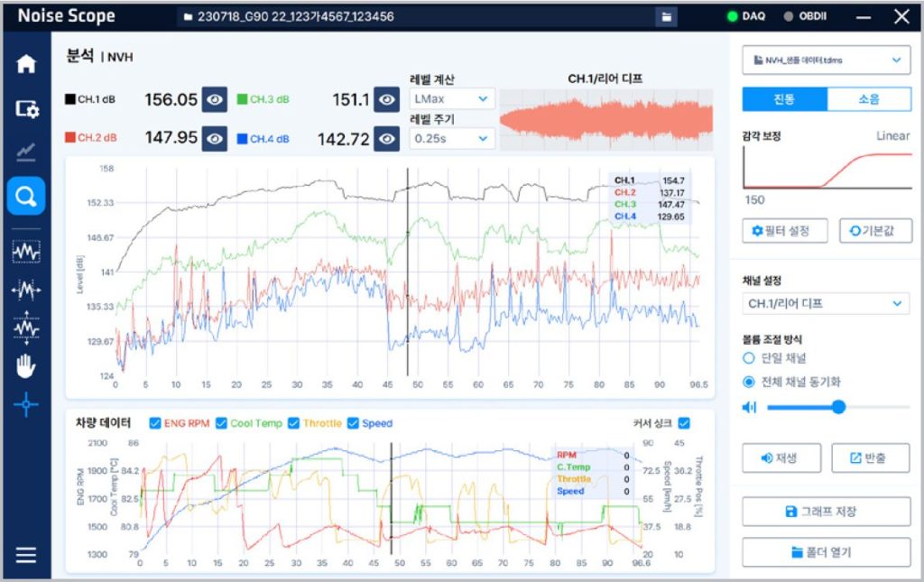Go to the Home icon in sidebar
Image resolution: width=924 pixels, height=582 pixels.
pos(26,65)
